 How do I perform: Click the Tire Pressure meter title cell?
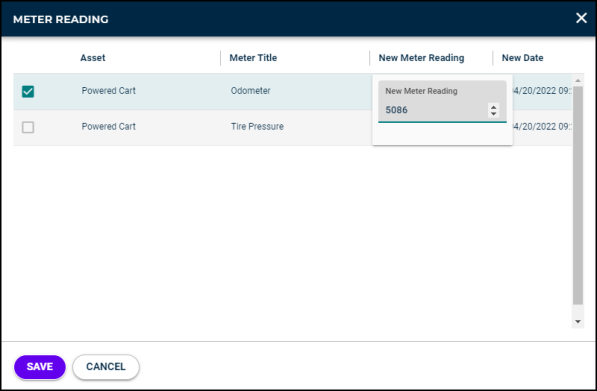click(257, 127)
